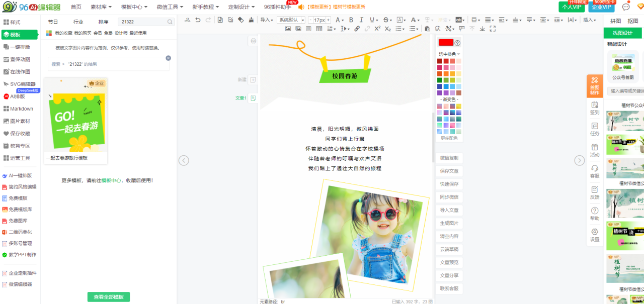Viewport: 644px width, 304px height.
Task: Toggle bold text formatting
Action: 351,20
